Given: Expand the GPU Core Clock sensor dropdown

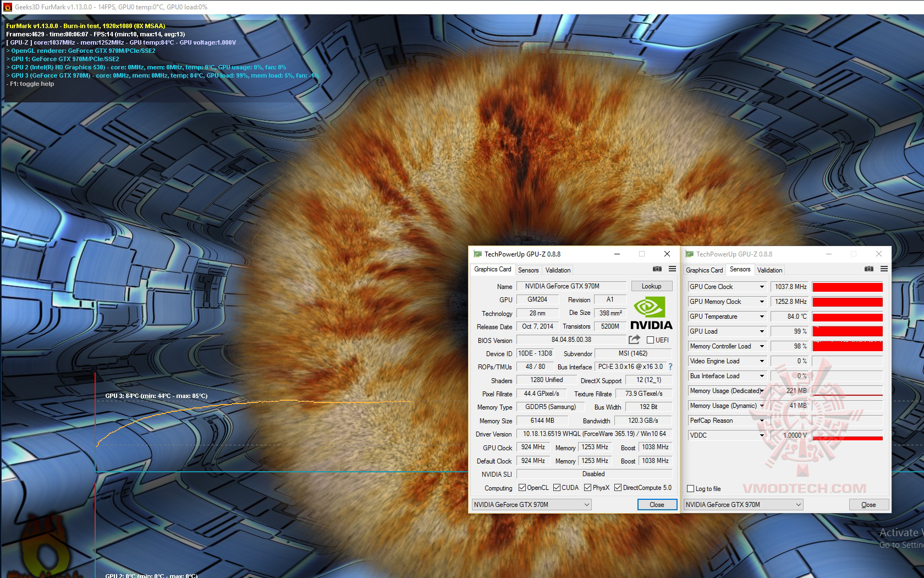Looking at the screenshot, I should tap(762, 287).
